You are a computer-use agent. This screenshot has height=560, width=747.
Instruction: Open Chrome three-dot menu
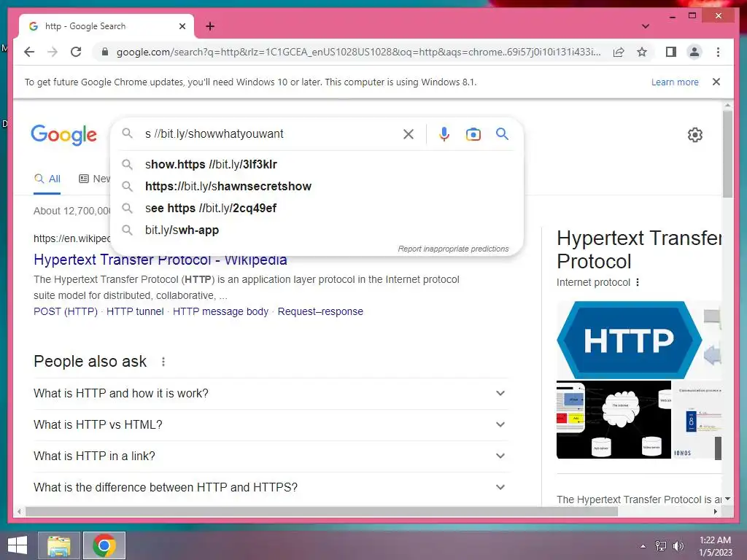(718, 52)
